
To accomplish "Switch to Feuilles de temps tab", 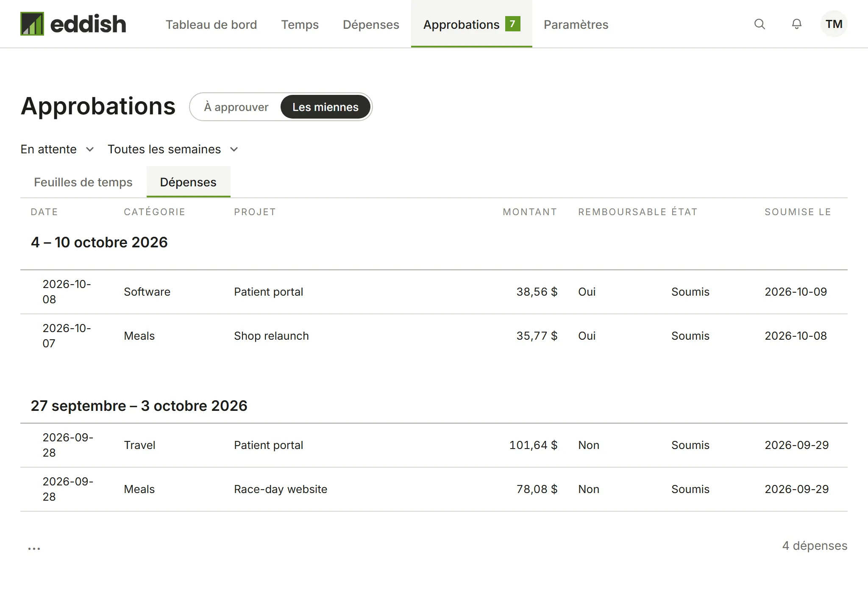I will pos(83,182).
